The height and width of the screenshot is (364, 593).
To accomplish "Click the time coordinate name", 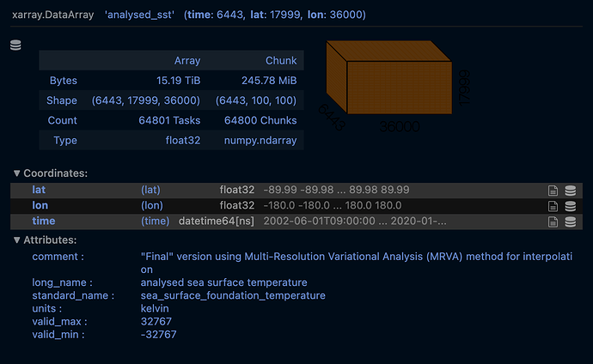I will pos(44,221).
